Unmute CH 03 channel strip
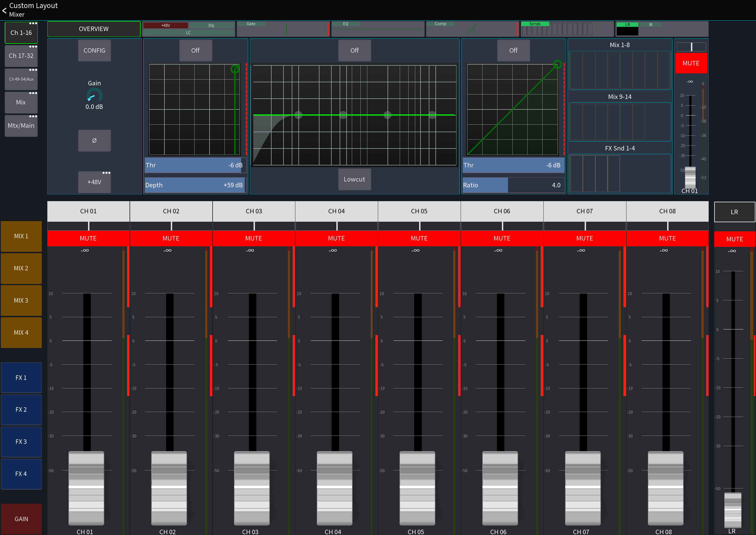This screenshot has height=535, width=756. (x=254, y=238)
